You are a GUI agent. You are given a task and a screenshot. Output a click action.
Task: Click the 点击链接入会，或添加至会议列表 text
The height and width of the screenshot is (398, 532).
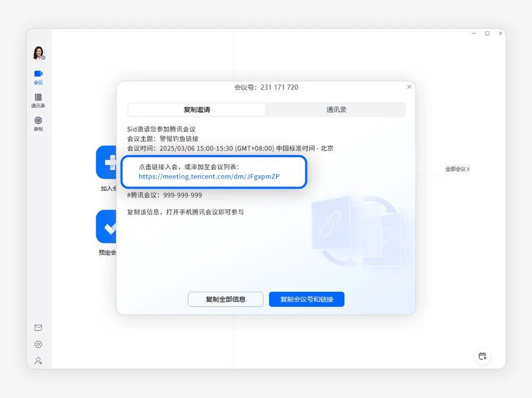pyautogui.click(x=189, y=167)
